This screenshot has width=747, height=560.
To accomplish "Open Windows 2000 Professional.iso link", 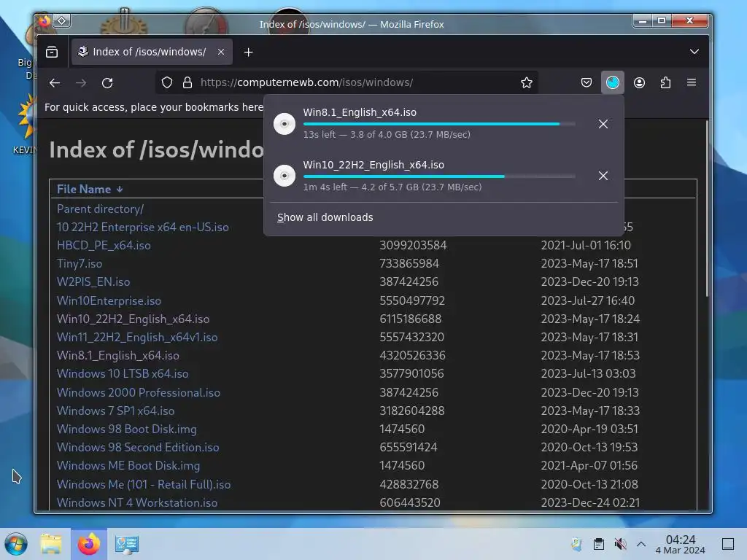I will [138, 393].
